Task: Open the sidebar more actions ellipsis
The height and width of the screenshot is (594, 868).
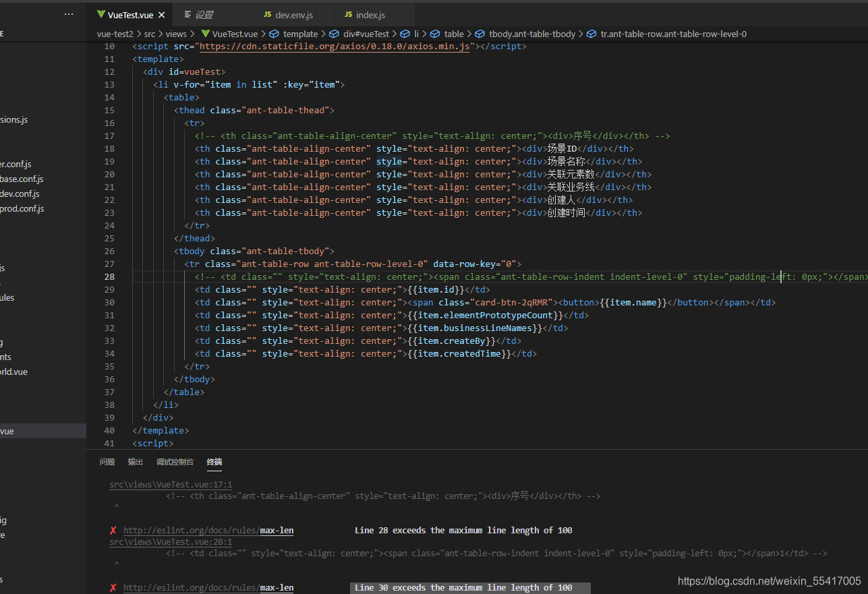Action: click(x=69, y=14)
